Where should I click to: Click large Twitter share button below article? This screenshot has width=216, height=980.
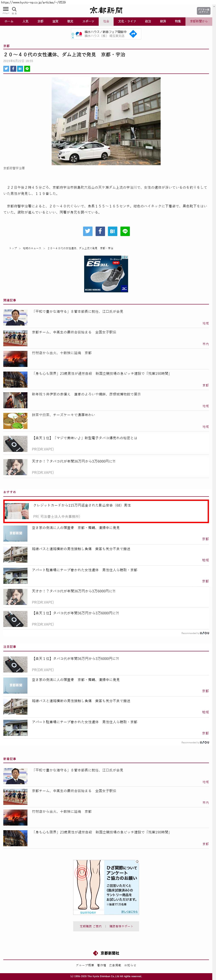[87, 231]
